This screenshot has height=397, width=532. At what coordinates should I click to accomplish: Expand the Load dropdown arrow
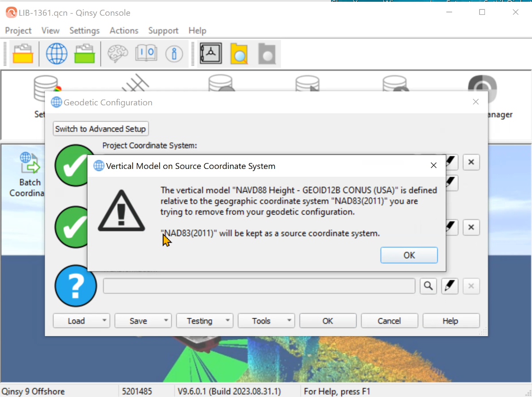(x=105, y=320)
